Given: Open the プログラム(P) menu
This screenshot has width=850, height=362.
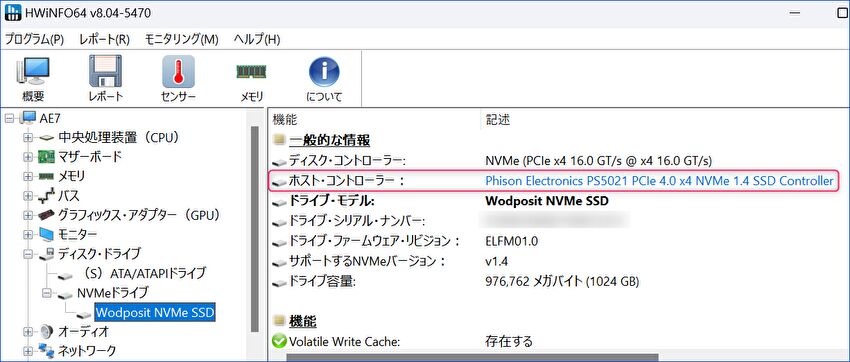Looking at the screenshot, I should pos(34,40).
